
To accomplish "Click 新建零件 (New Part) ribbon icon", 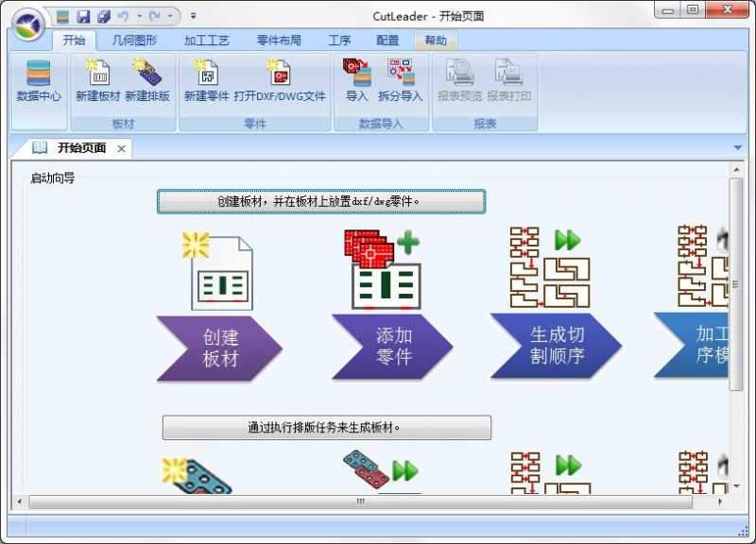I will coord(207,80).
